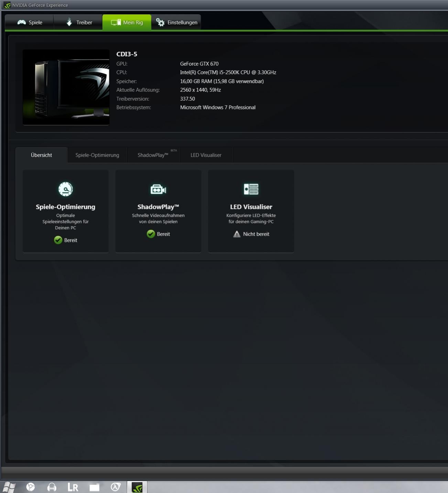448x493 pixels.
Task: Click the 2560 x 1440, 59Hz resolution
Action: coord(200,90)
